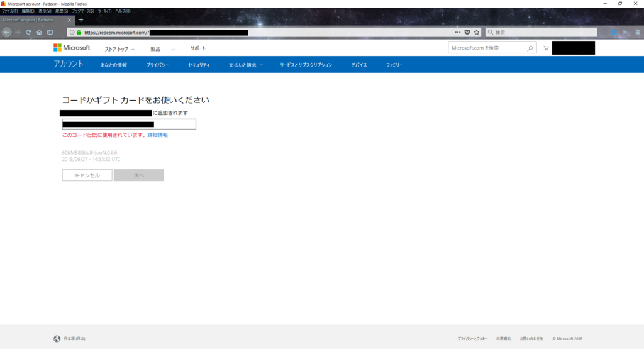Open the プライバシー tab
Screen dimensions: 644x349
pos(157,65)
